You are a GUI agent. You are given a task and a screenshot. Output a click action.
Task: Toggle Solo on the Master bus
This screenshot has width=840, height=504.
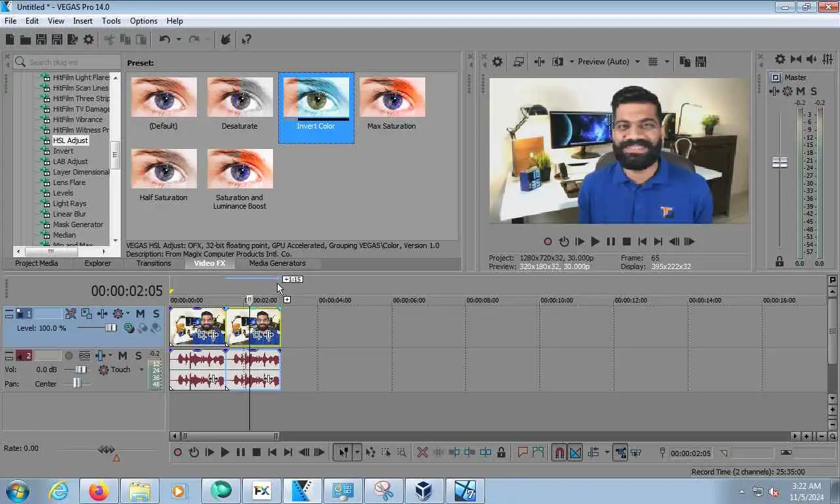pyautogui.click(x=814, y=91)
